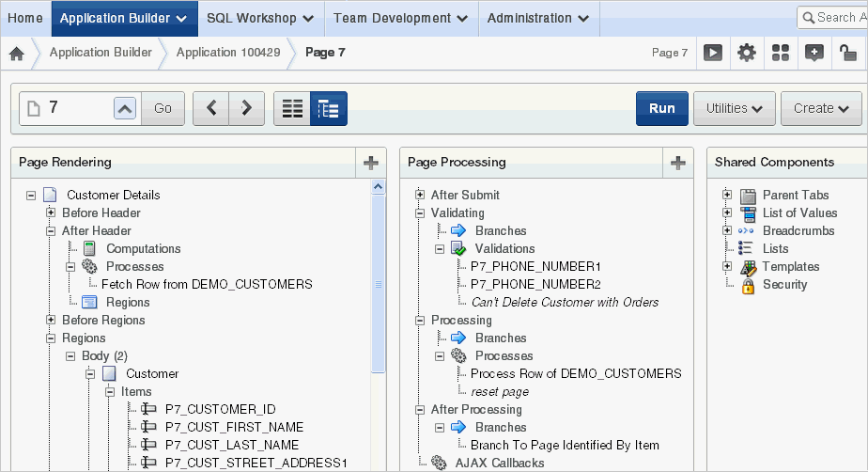
Task: Open the Administration menu
Action: [538, 18]
